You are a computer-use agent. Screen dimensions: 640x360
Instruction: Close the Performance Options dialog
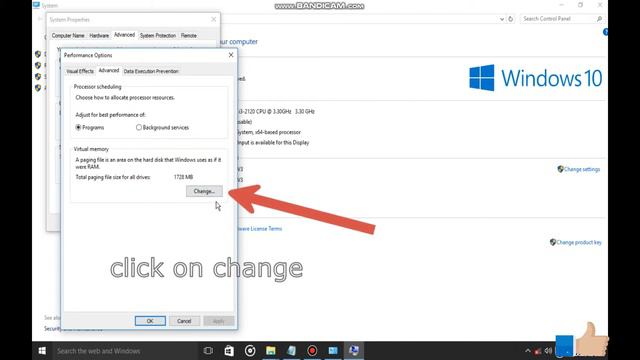231,55
